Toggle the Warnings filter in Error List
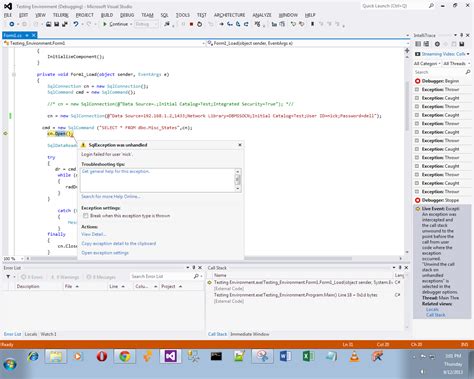Viewport: 474px width, 379px height. [x=65, y=277]
